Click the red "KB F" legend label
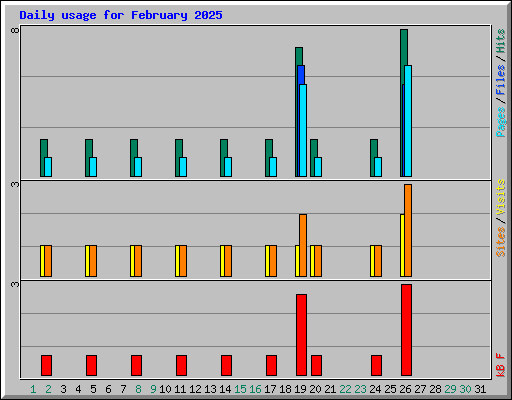The image size is (512, 400). tap(501, 365)
